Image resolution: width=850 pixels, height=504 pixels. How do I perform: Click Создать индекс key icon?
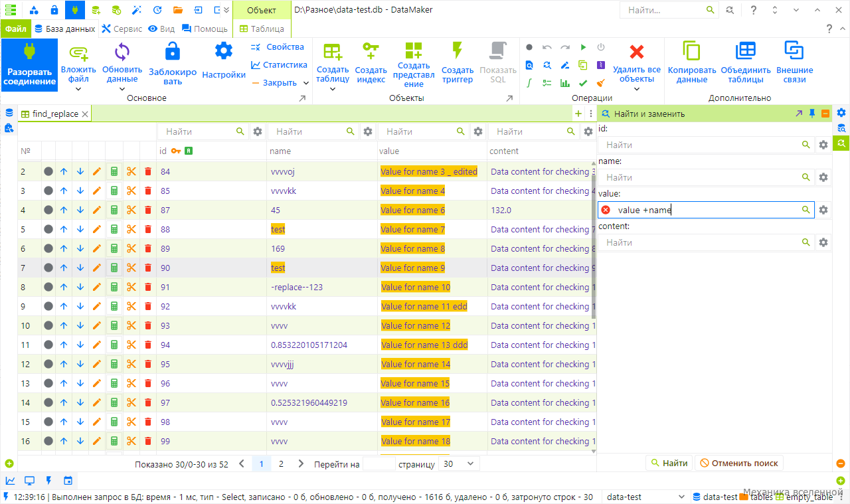click(x=371, y=52)
